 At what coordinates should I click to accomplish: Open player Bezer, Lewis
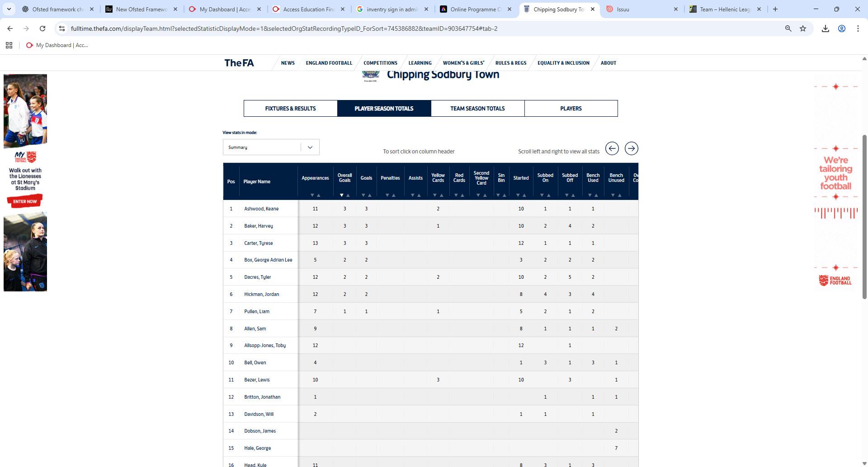point(257,380)
